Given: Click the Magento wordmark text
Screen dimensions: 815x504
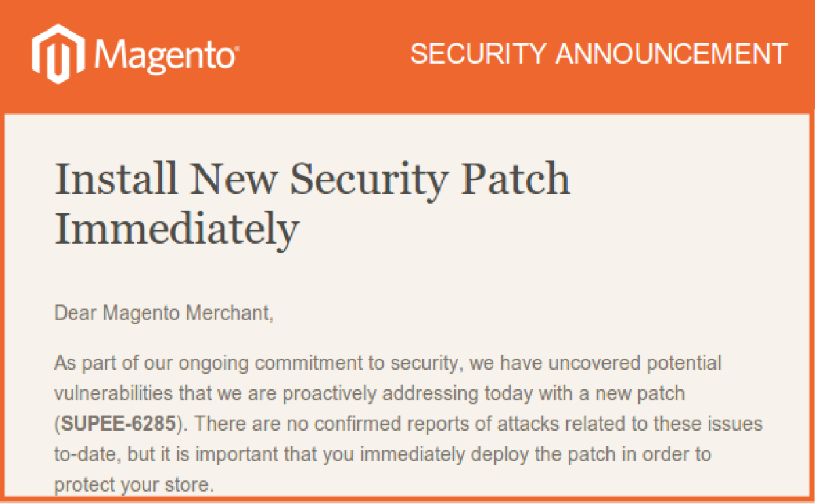Looking at the screenshot, I should pyautogui.click(x=163, y=54).
